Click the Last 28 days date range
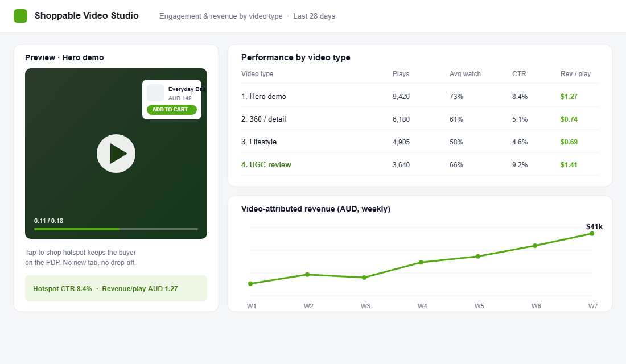 (314, 16)
